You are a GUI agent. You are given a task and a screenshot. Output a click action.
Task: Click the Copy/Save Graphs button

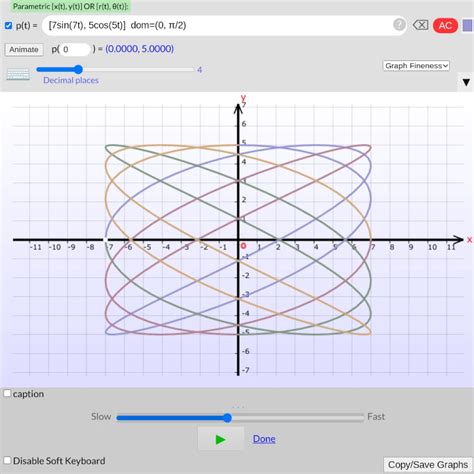pos(428,464)
